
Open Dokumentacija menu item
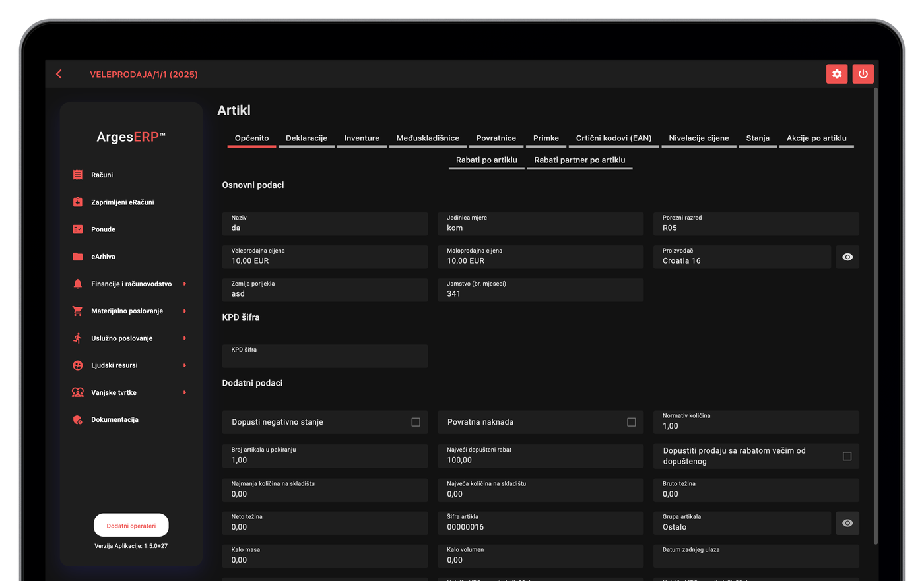[115, 419]
